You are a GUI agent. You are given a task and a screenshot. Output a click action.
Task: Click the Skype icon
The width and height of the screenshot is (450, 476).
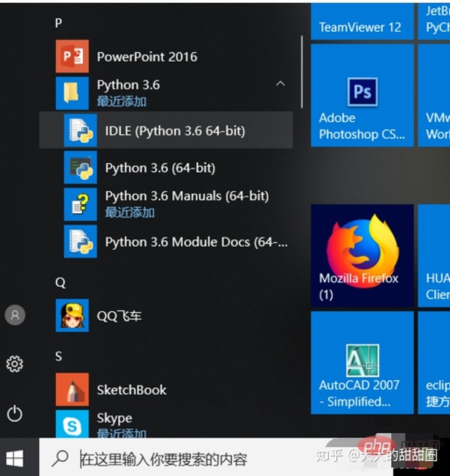72,424
